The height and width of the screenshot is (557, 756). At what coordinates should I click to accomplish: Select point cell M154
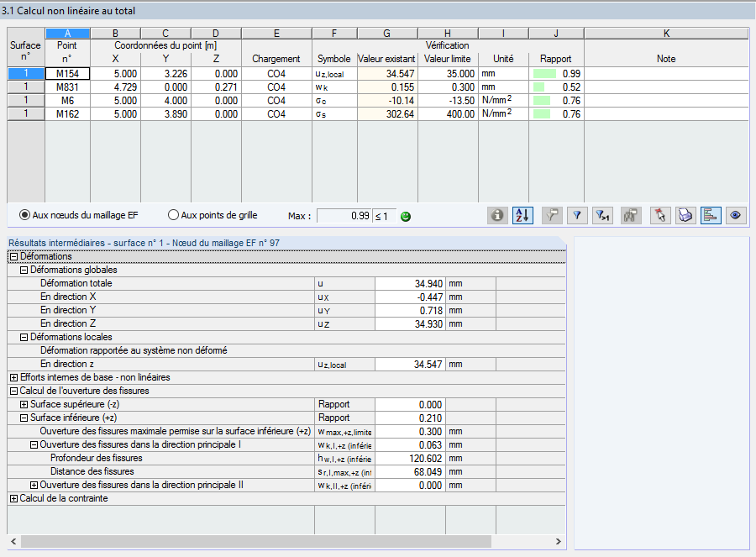point(67,74)
